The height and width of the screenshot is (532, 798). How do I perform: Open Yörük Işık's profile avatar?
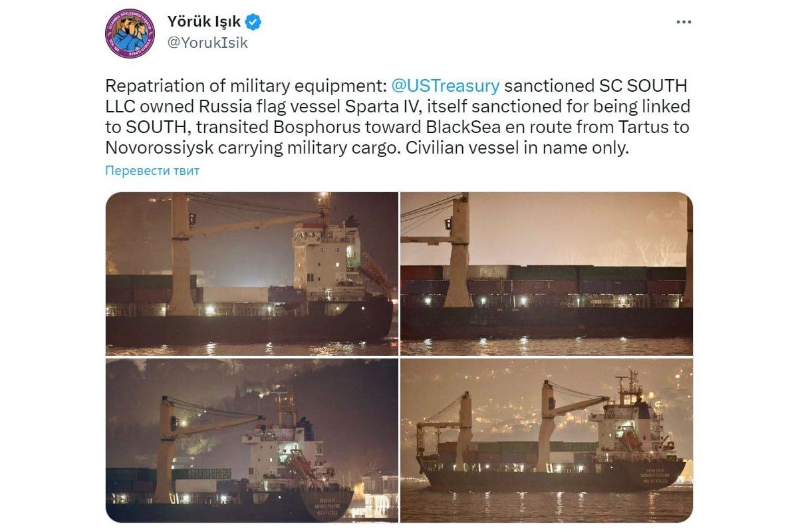pyautogui.click(x=130, y=33)
